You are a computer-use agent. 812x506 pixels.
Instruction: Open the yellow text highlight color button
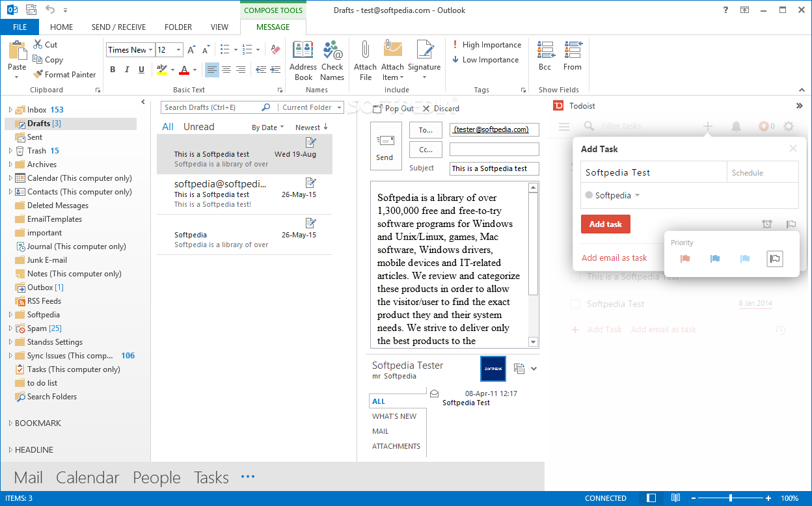coord(162,70)
